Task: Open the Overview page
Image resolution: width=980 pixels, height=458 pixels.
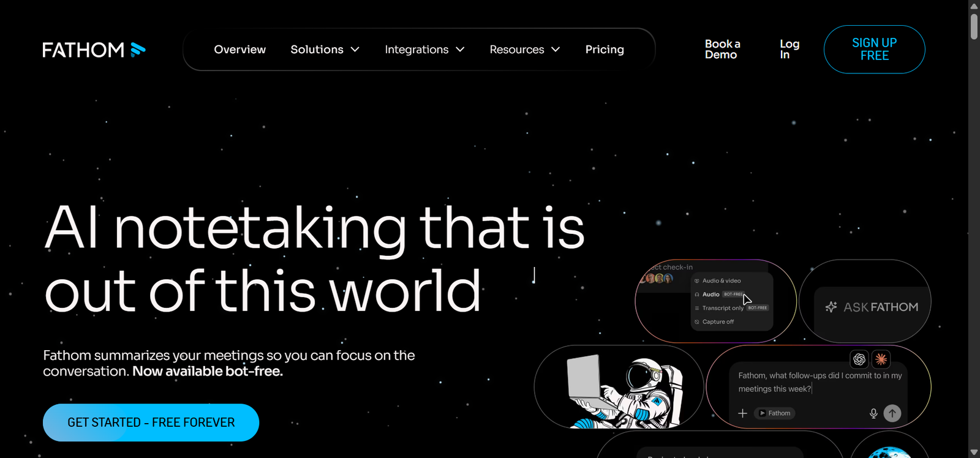Action: [x=239, y=50]
